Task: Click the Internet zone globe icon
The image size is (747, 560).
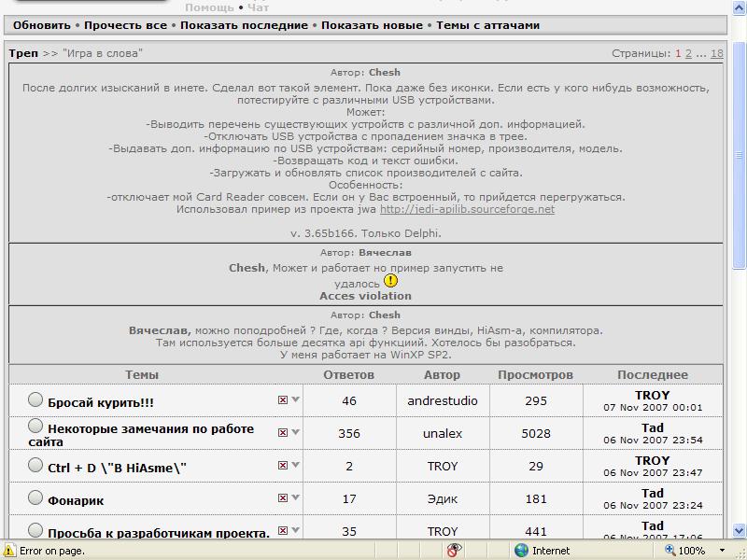Action: pos(521,551)
